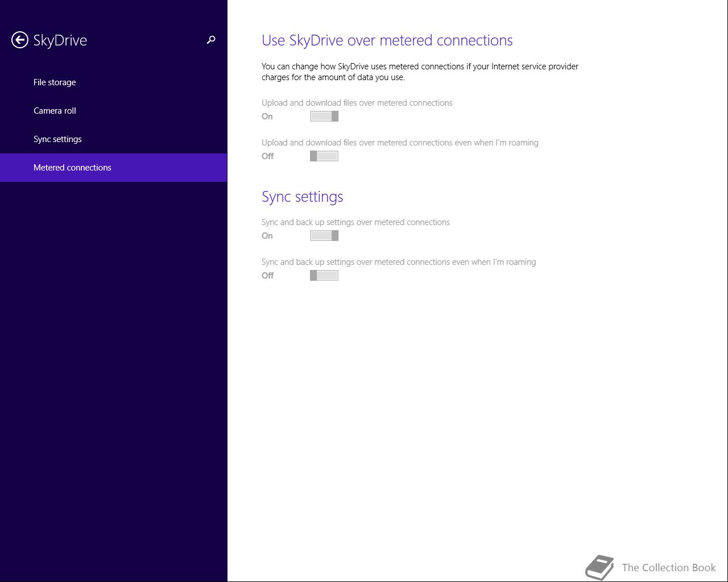Click the 'Use SkyDrive over metered connections' heading
Viewport: 728px width, 582px height.
pyautogui.click(x=387, y=40)
